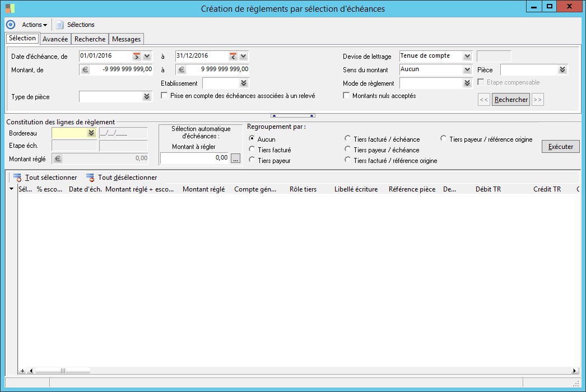This screenshot has height=392, width=586.
Task: Select Tiers facturé grouping radio option
Action: click(x=252, y=150)
